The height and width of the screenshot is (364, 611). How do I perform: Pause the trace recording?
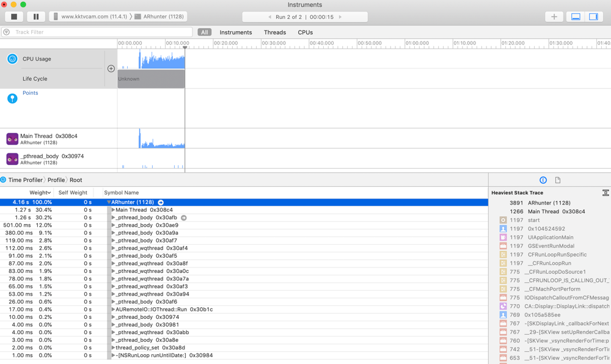36,16
